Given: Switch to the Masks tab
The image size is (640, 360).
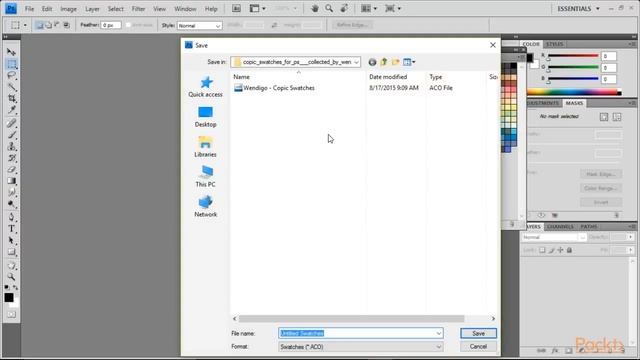Looking at the screenshot, I should click(574, 103).
